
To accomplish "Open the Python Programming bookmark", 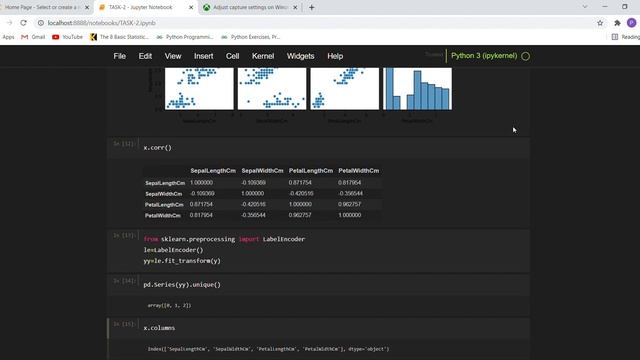I will pos(185,37).
